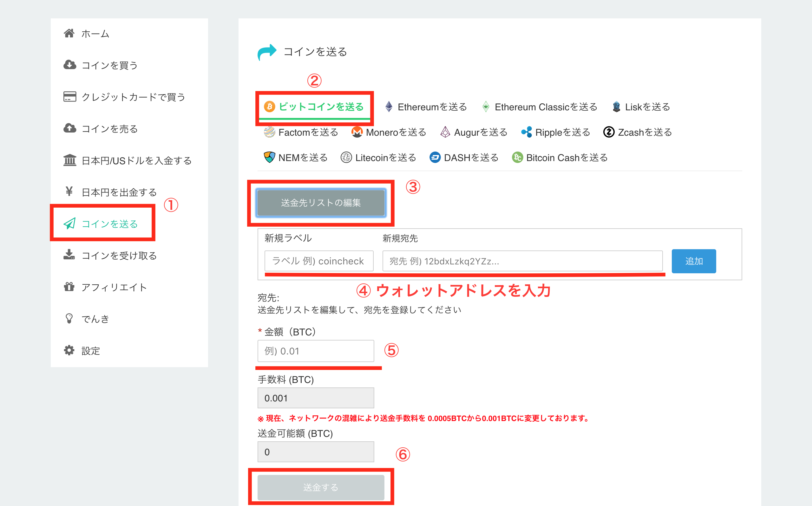Click the コインを送る page heading arrow icon
Screen dimensions: 812x506
pos(267,52)
